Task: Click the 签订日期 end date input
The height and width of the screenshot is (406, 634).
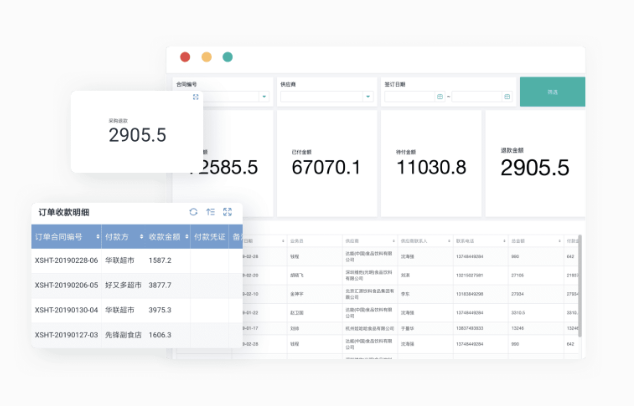Action: tap(482, 97)
